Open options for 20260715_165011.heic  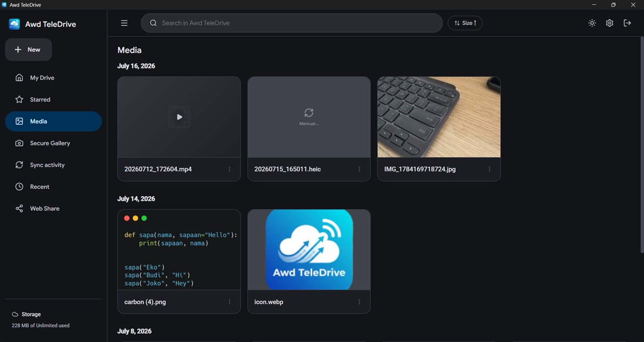359,169
